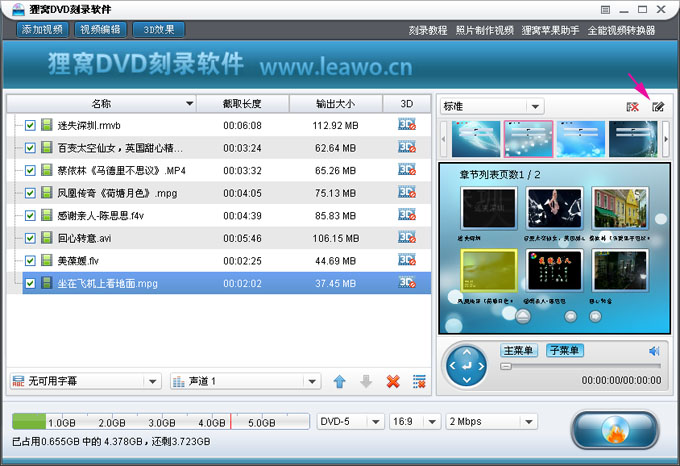Open the 名称 column dropdown arrow

(190, 104)
